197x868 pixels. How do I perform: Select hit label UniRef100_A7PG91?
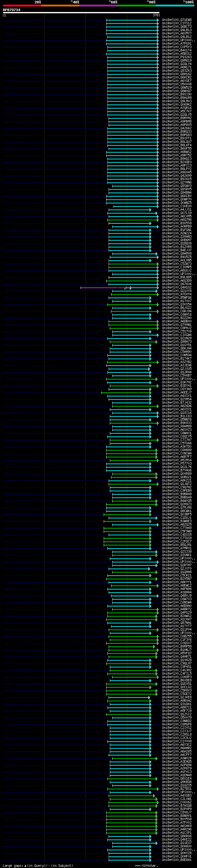tap(177, 43)
